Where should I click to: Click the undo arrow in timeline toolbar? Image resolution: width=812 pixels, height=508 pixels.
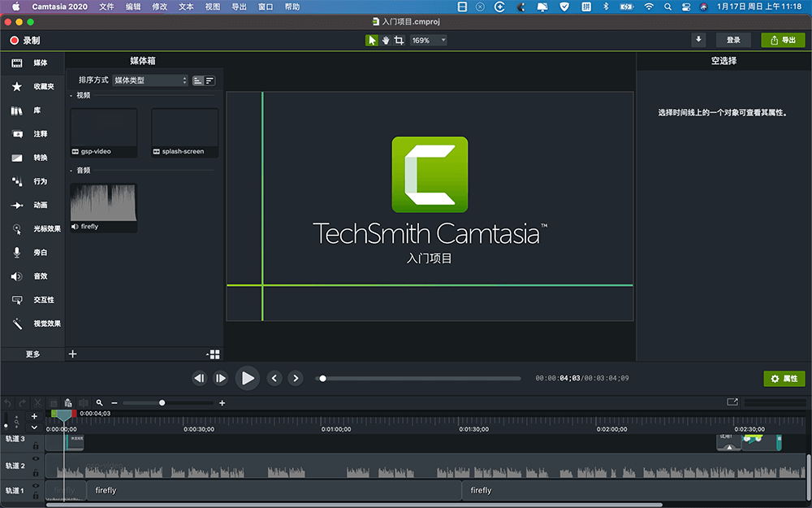8,403
